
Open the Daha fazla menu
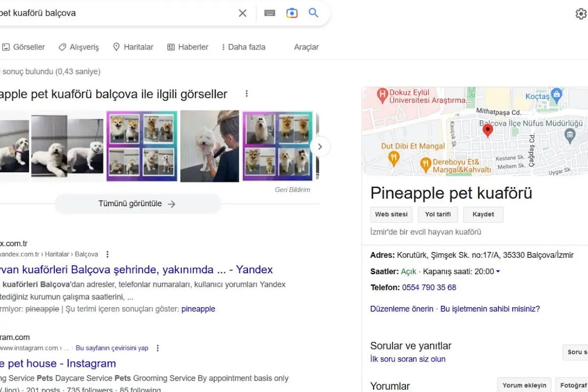point(243,47)
